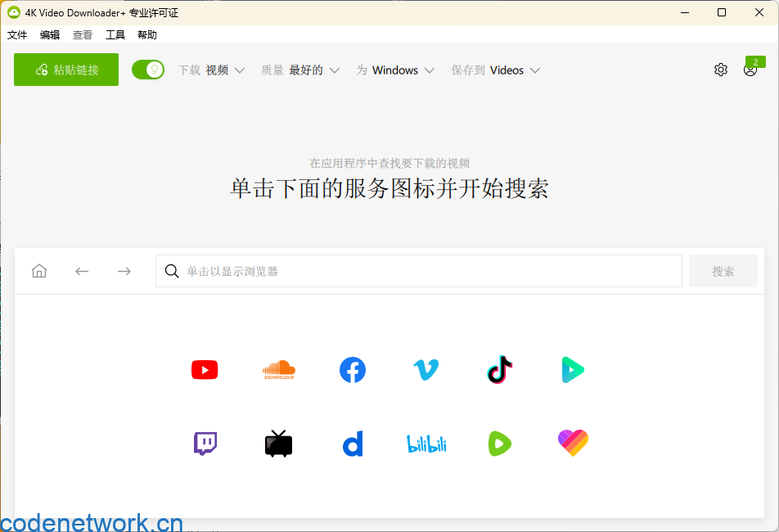Click the bilibili service icon
Image resolution: width=779 pixels, height=532 pixels.
pyautogui.click(x=426, y=444)
